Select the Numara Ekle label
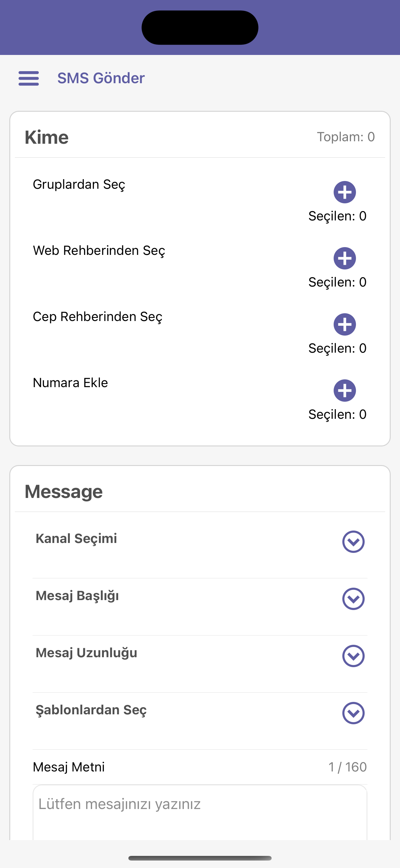The width and height of the screenshot is (400, 868). click(x=70, y=383)
